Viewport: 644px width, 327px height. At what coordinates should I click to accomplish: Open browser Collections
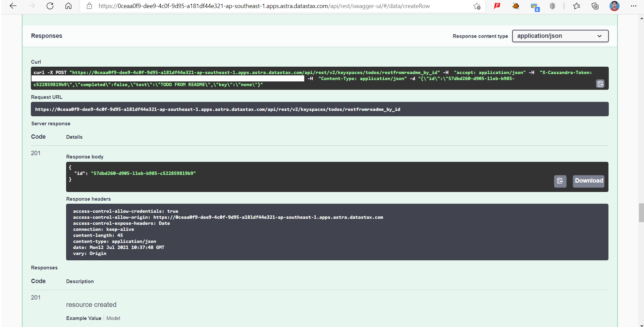[x=595, y=6]
